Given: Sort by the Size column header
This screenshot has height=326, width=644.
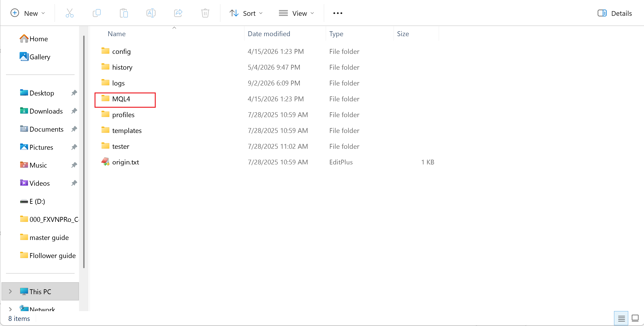Looking at the screenshot, I should click(x=403, y=34).
